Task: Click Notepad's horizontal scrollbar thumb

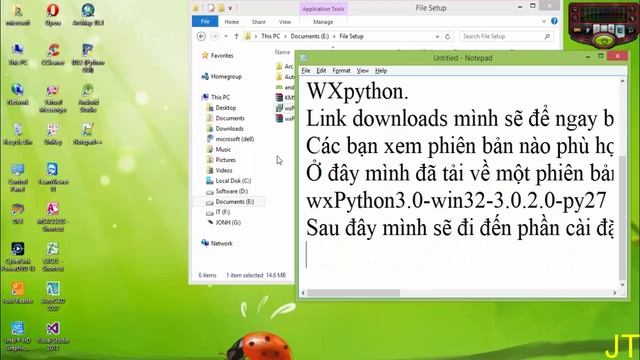Action: [x=353, y=293]
